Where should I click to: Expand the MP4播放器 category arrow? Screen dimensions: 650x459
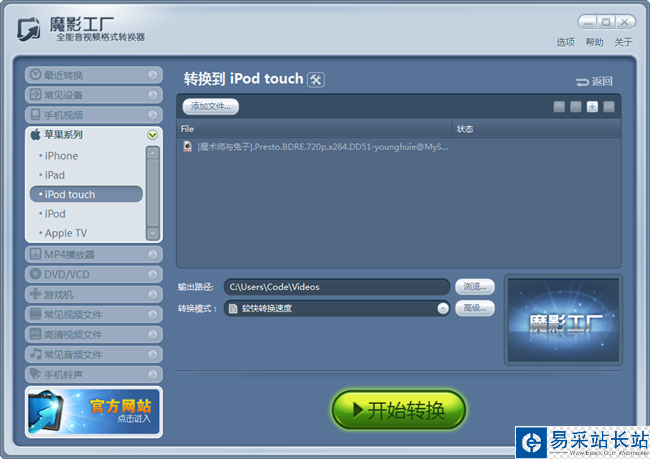click(153, 254)
